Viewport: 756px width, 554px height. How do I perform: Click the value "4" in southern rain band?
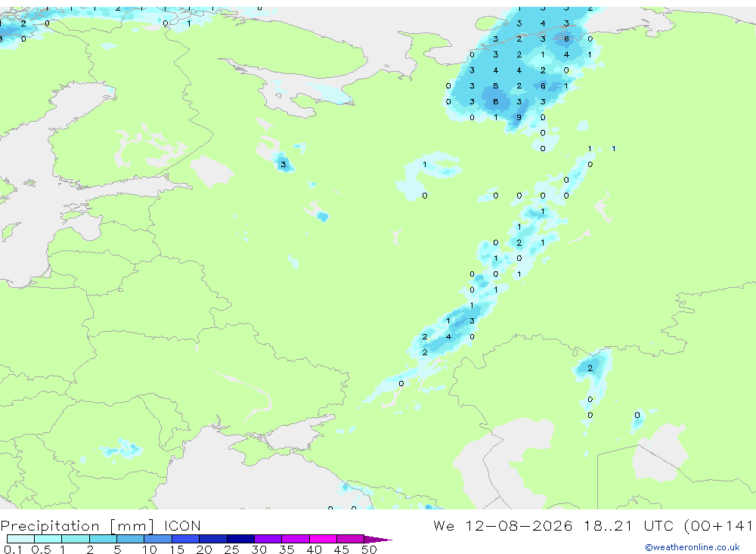(x=448, y=336)
